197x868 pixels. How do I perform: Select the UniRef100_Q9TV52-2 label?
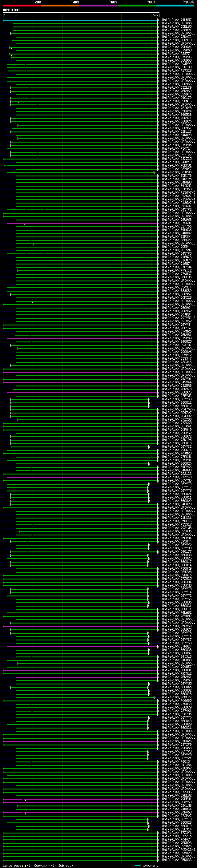click(179, 318)
